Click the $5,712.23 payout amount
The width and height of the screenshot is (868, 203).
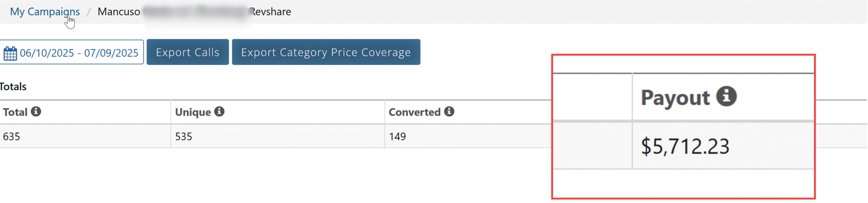[685, 146]
